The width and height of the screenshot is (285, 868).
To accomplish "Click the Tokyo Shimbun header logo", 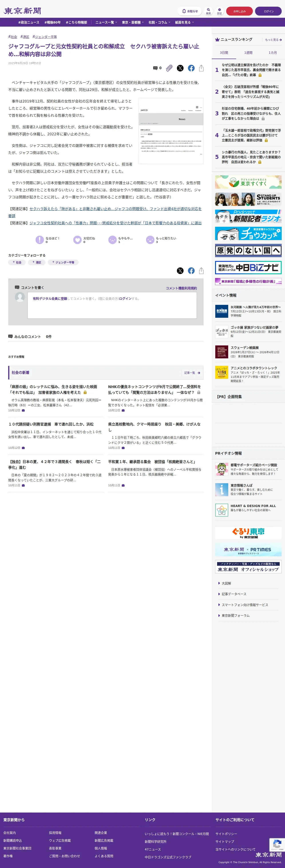I will [x=23, y=11].
